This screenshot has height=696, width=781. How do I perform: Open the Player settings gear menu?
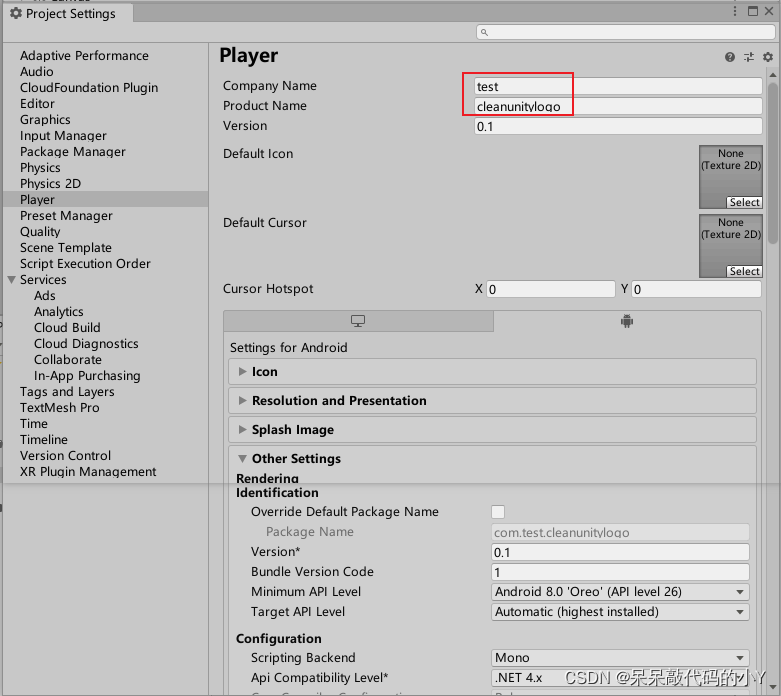pyautogui.click(x=768, y=57)
